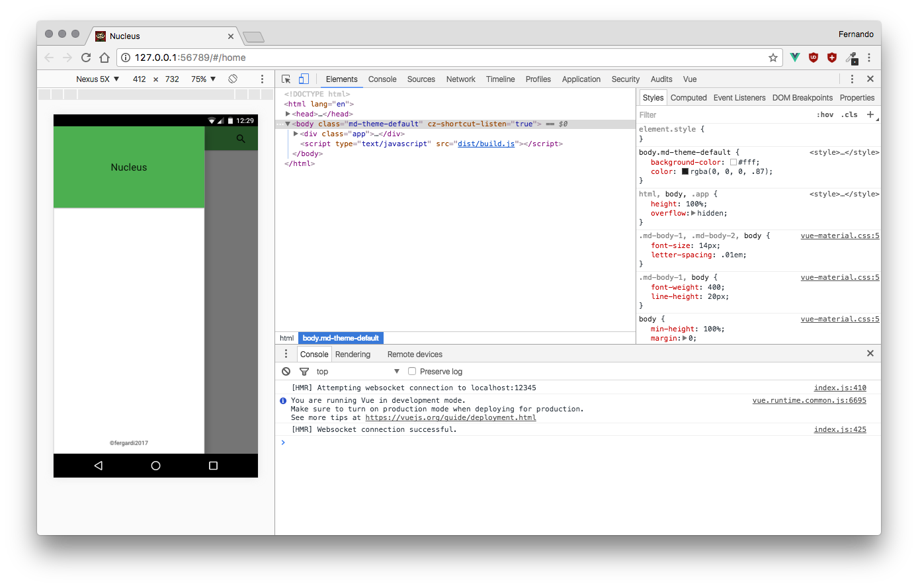Open the Application tab
Image resolution: width=918 pixels, height=588 pixels.
tap(581, 79)
